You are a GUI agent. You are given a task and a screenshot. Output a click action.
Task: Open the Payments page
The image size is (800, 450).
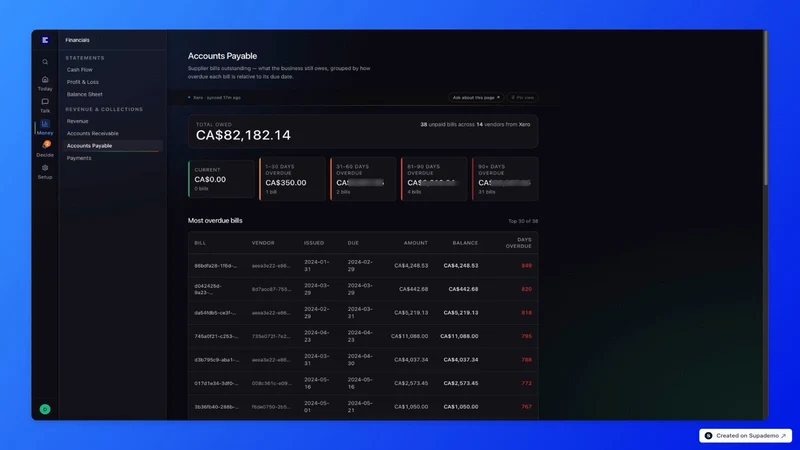[79, 158]
